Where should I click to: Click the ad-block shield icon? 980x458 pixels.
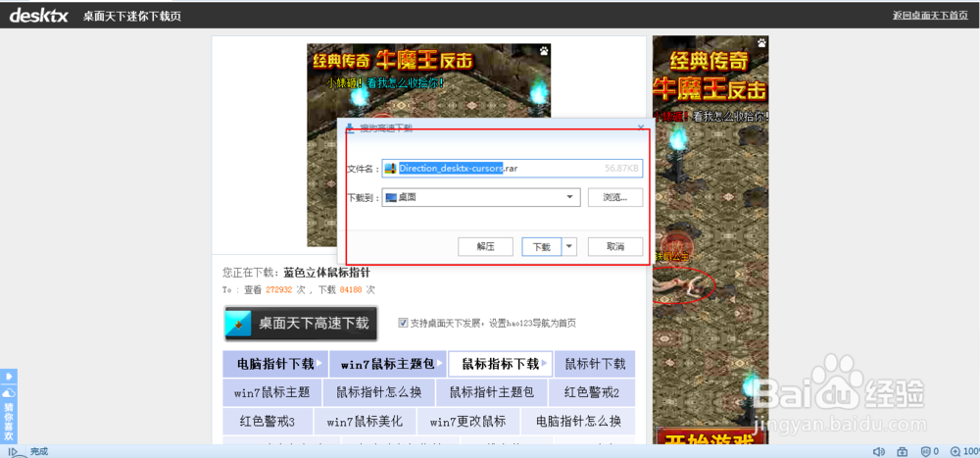[927, 451]
